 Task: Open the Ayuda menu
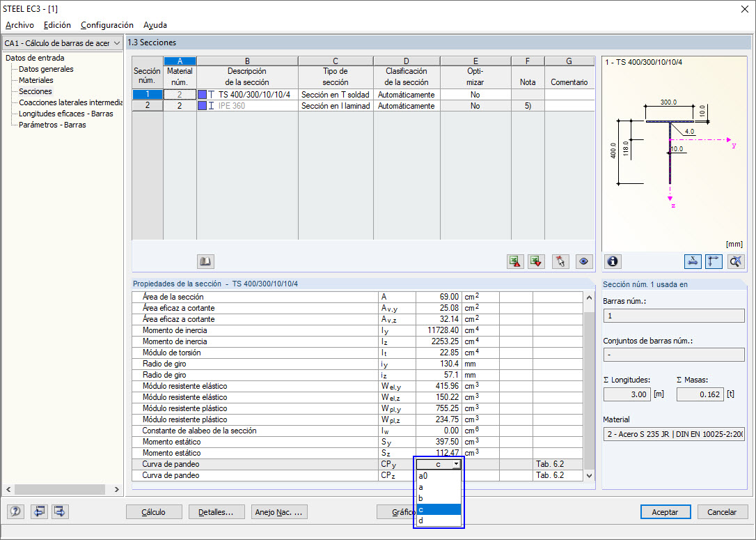point(155,25)
